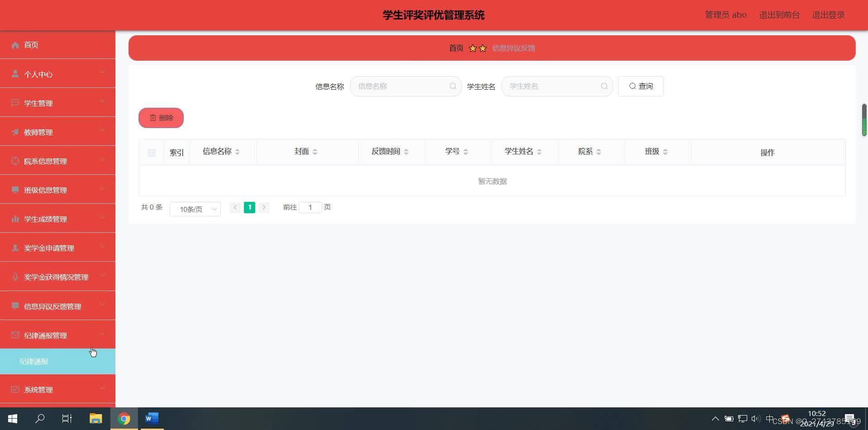Click the sort arrows on 反馈时间 column
Image resolution: width=868 pixels, height=430 pixels.
(x=406, y=152)
